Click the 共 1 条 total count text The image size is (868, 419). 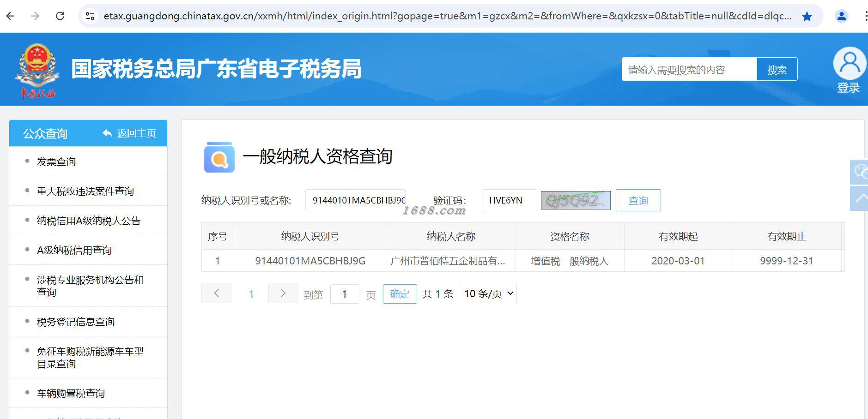[x=438, y=294]
